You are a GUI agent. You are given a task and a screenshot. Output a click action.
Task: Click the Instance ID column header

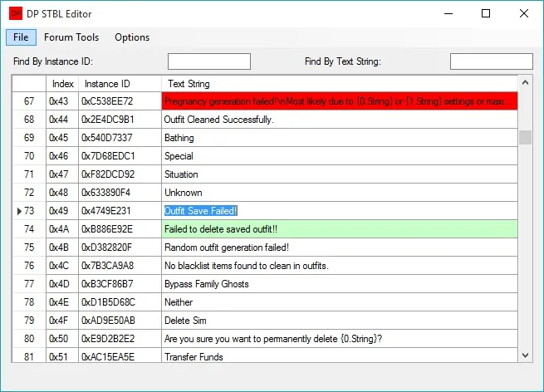[x=120, y=84]
